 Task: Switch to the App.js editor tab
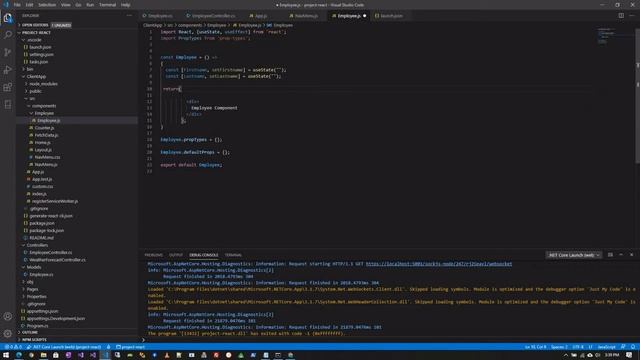click(x=260, y=16)
